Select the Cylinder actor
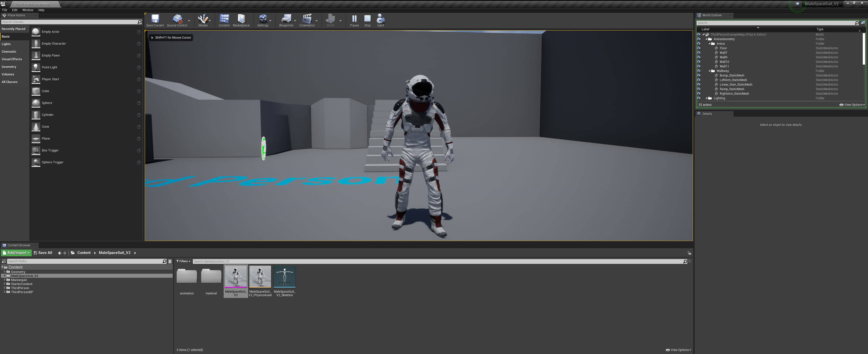Image resolution: width=868 pixels, height=354 pixels. pos(86,115)
